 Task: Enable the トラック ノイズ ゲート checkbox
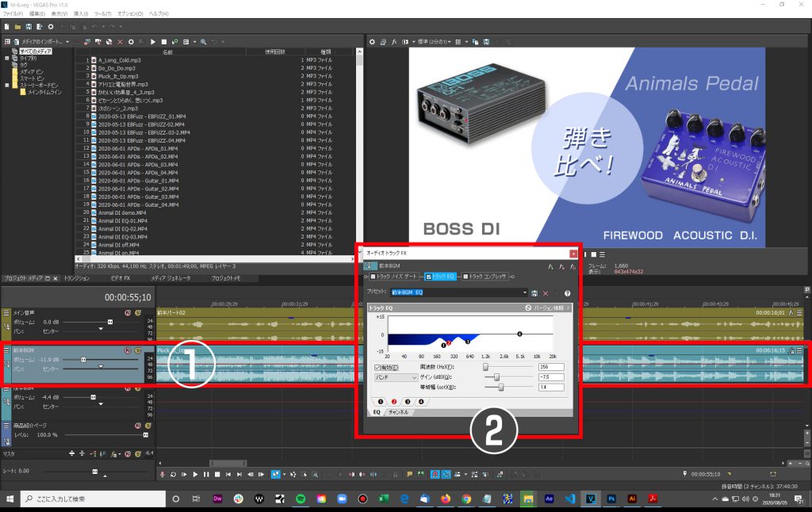click(373, 277)
